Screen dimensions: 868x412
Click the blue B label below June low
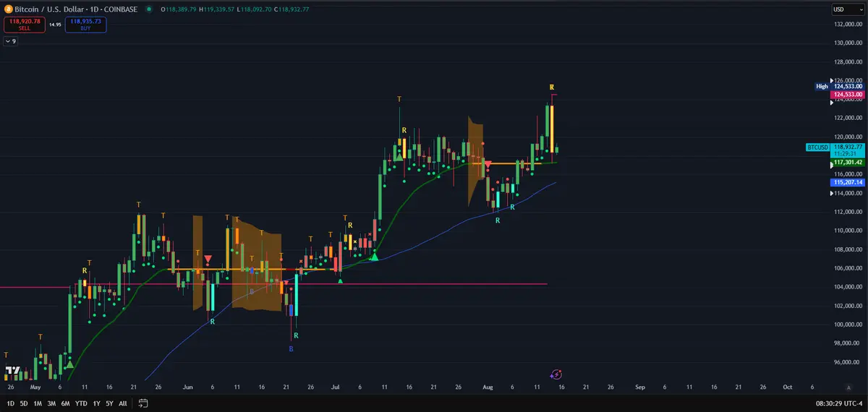pos(292,349)
